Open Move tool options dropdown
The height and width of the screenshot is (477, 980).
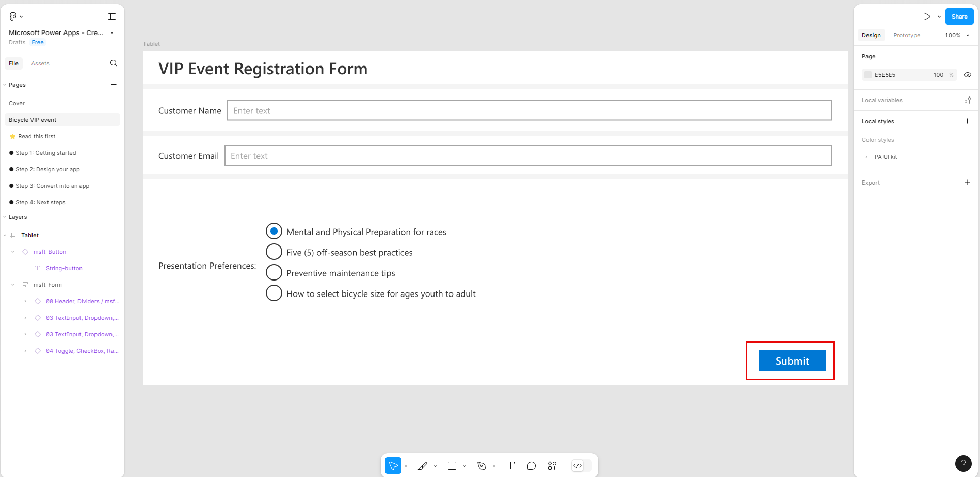tap(406, 466)
